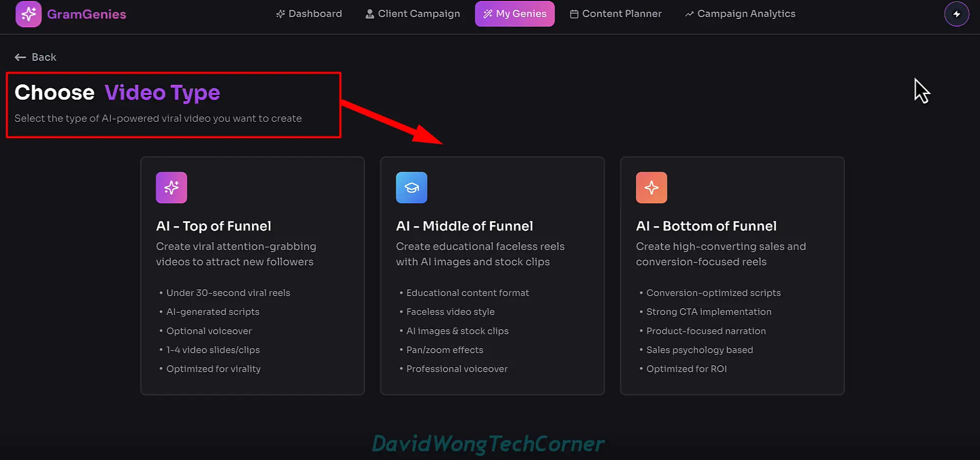The height and width of the screenshot is (460, 980).
Task: Open the lightning bolt icon in the header
Action: pyautogui.click(x=957, y=14)
